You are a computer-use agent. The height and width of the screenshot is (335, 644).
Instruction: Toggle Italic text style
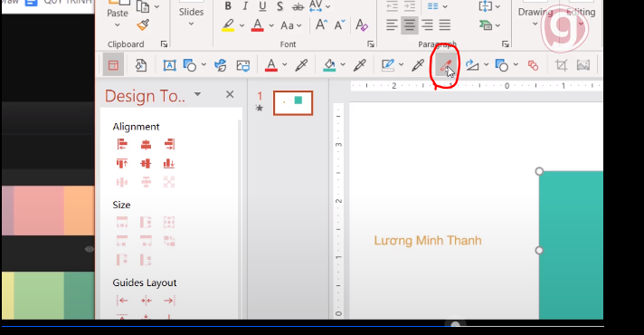point(245,6)
